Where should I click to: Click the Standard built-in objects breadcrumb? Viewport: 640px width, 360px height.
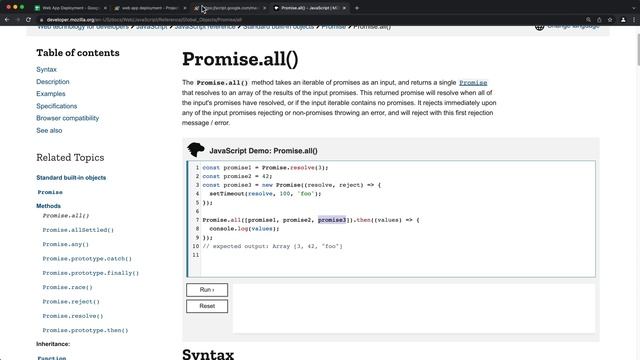[x=278, y=27]
